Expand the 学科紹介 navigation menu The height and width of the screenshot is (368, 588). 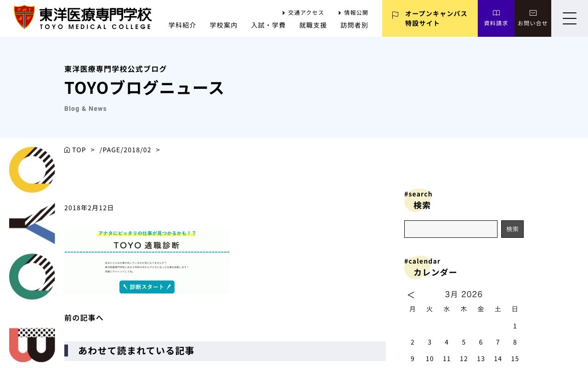(182, 25)
